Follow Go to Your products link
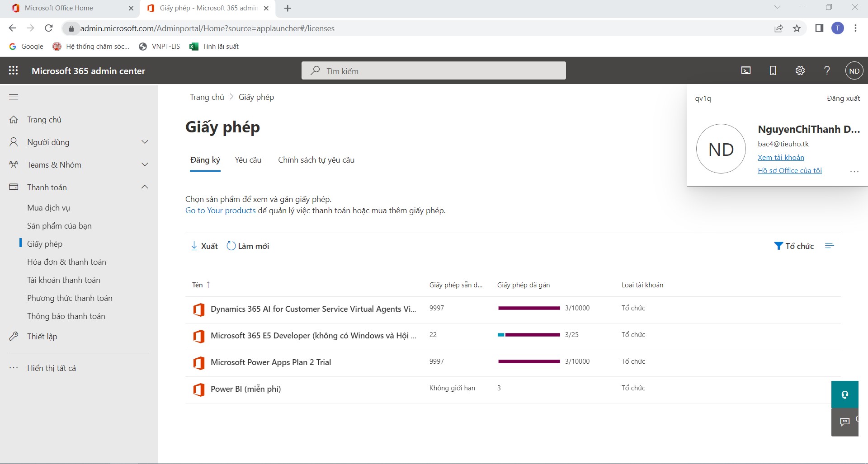 tap(220, 211)
